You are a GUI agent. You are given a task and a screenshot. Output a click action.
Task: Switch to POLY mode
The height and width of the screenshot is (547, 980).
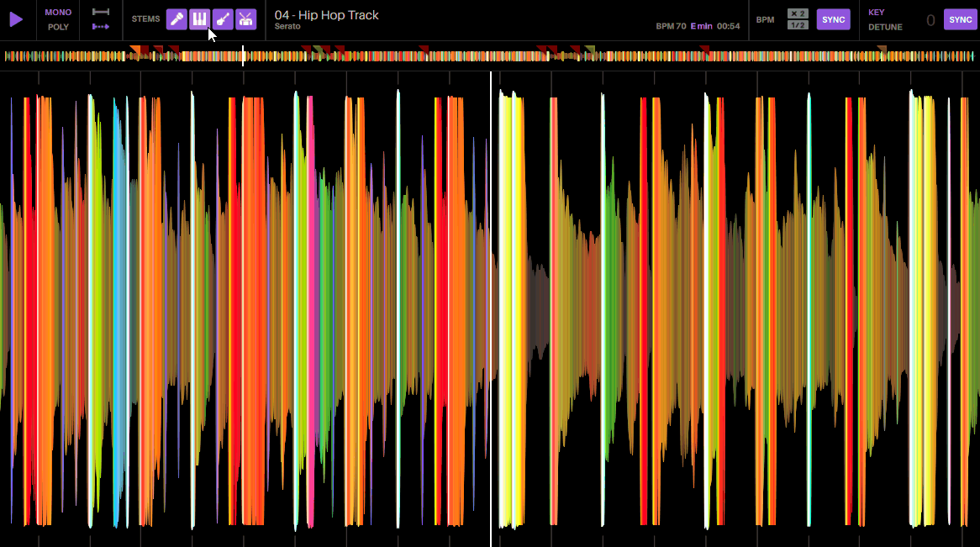(58, 27)
